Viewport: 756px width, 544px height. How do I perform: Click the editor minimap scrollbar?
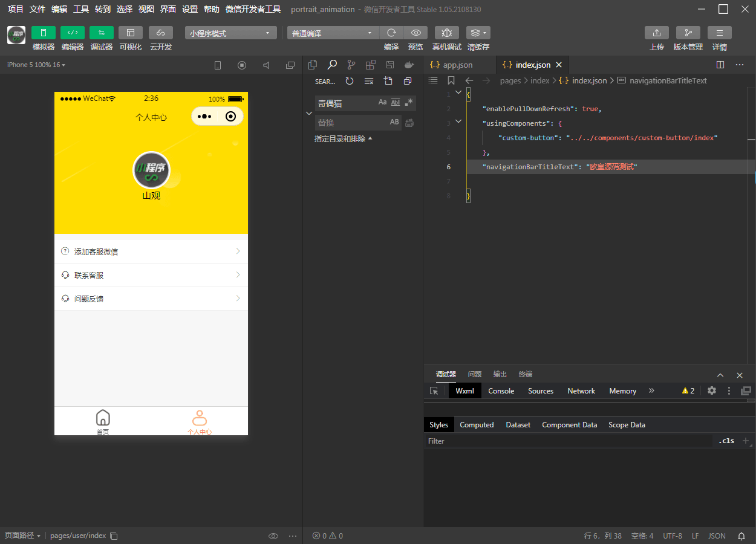pos(751,139)
